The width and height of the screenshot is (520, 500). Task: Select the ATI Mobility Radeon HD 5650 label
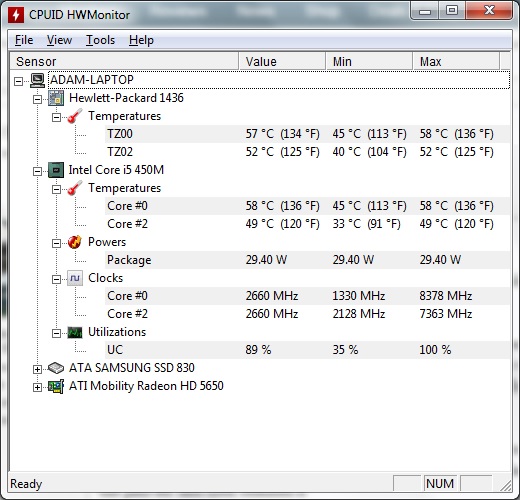tap(146, 386)
